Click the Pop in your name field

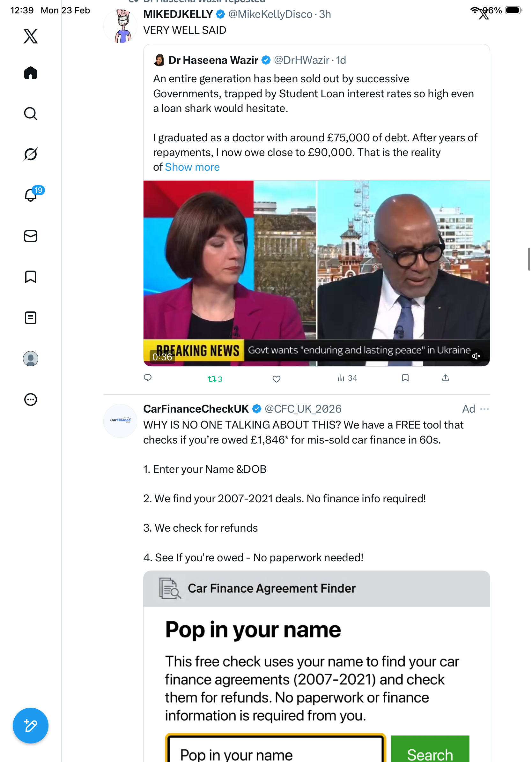[x=275, y=749]
